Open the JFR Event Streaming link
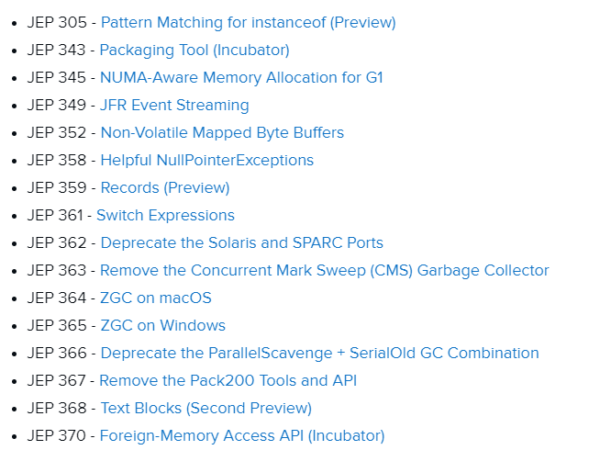The image size is (600, 450). point(174,105)
